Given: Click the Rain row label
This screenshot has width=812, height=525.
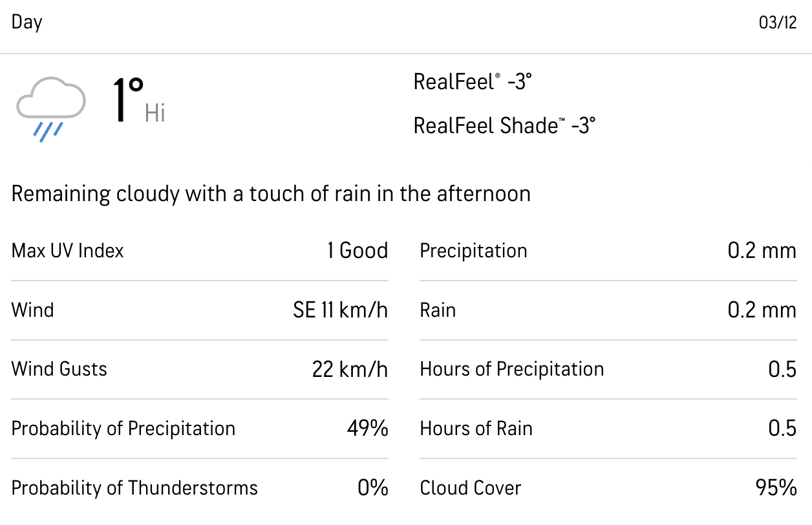Looking at the screenshot, I should [438, 310].
